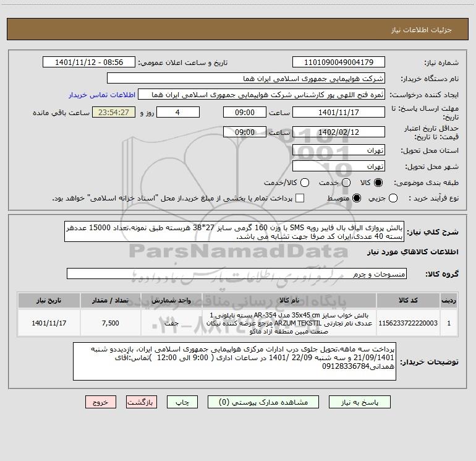The image size is (476, 461).
Task: Click مشاهده مدارک پیوستی (0) button
Action: coord(263,402)
